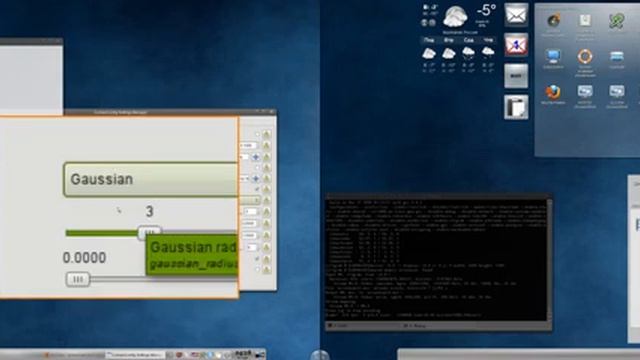Click the -5° current temperature reading
Screen dimensions: 640x360
point(485,10)
